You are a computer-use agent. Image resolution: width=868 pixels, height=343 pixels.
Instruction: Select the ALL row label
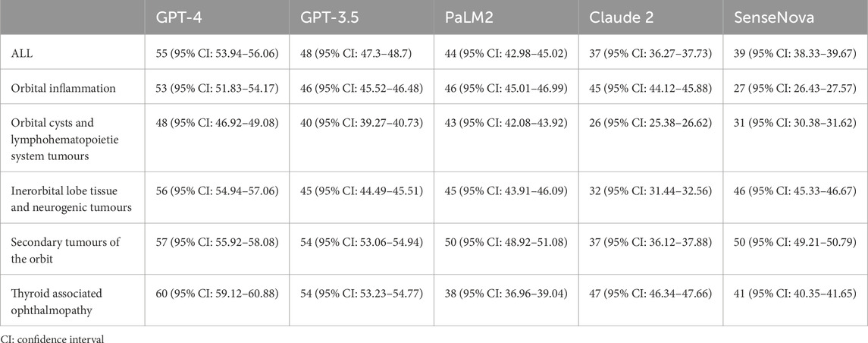click(x=20, y=52)
